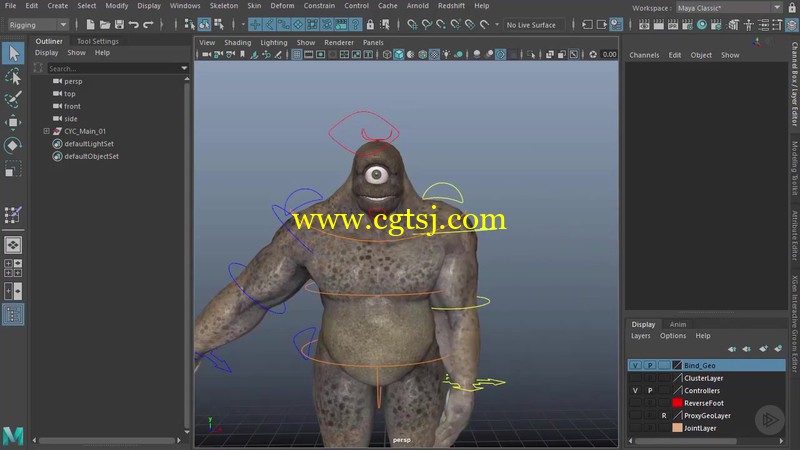Toggle Controllers layer visibility V box

pos(635,390)
